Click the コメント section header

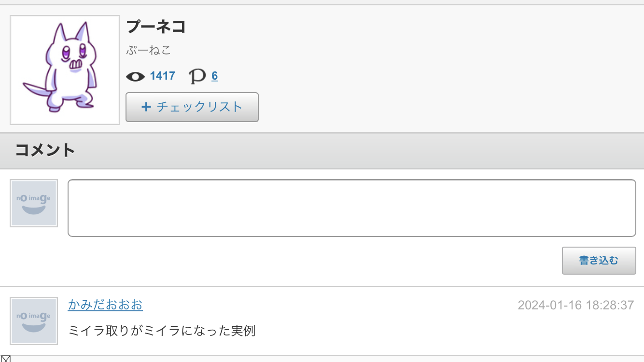[x=45, y=150]
